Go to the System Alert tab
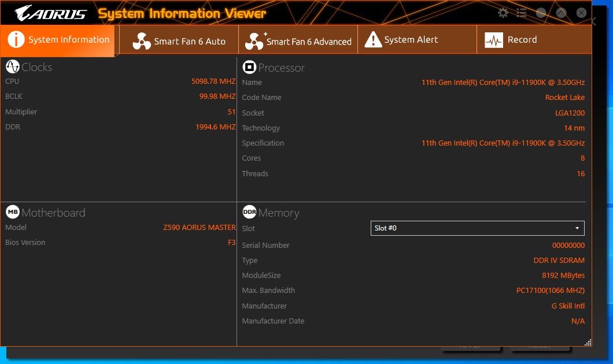The image size is (613, 364). tap(417, 40)
